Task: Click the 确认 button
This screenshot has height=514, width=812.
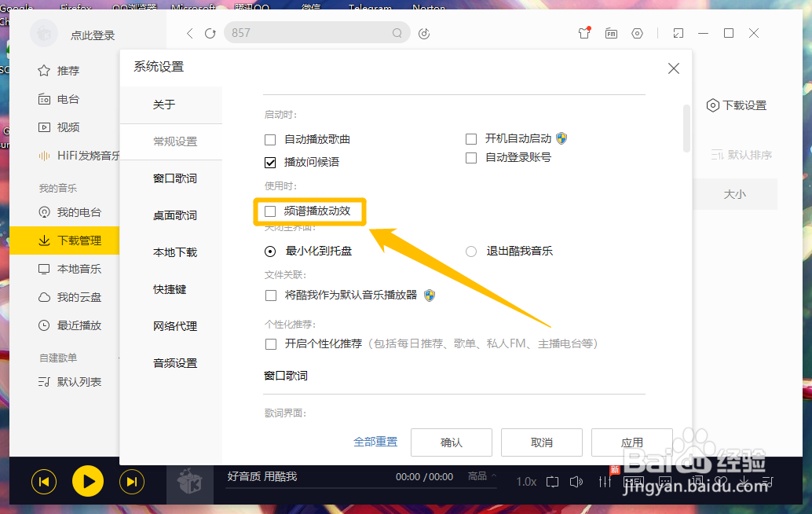Action: [451, 442]
